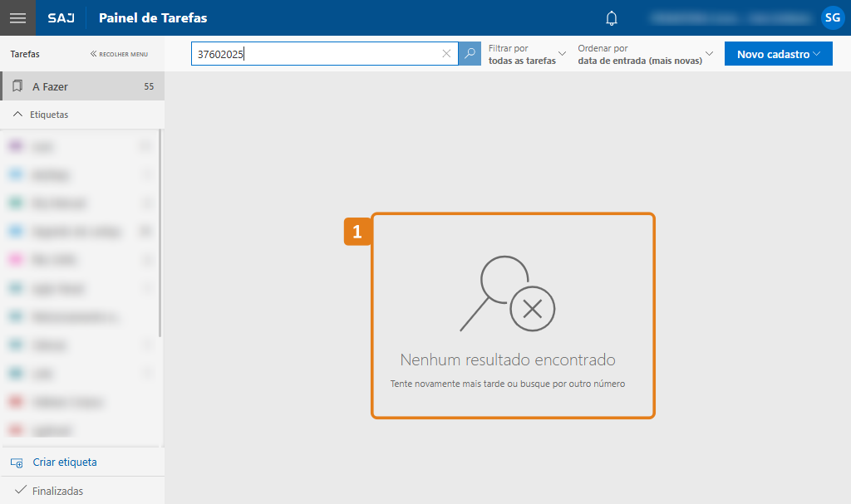Focus the search field containing 37602025

(316, 54)
